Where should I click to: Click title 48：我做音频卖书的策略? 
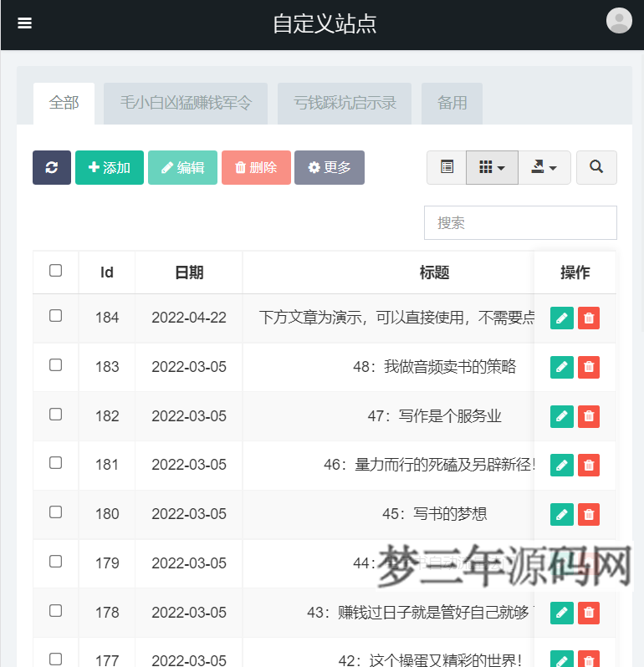coord(434,367)
